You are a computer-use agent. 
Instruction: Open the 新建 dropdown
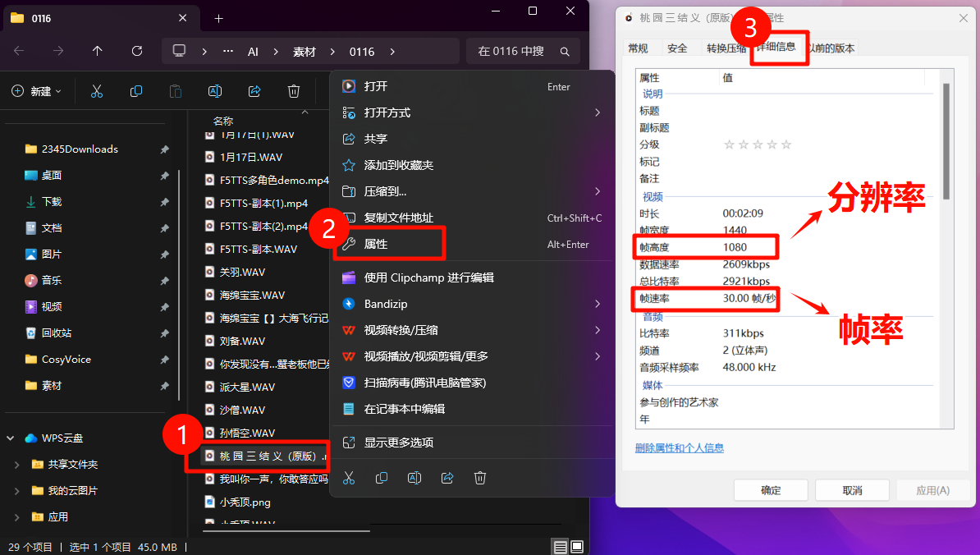36,91
